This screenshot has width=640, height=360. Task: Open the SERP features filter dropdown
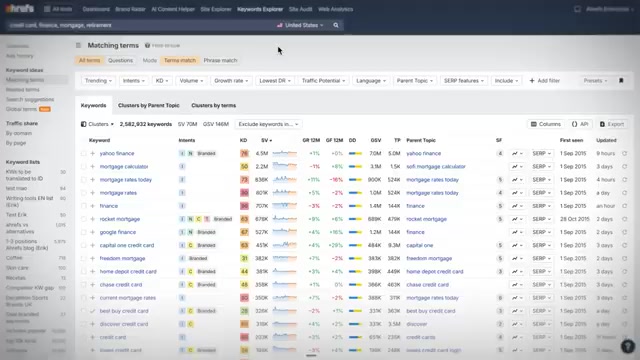(464, 81)
